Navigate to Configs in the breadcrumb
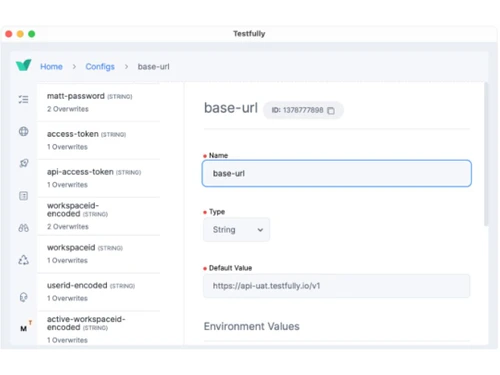Viewport: 500px width, 375px height. 100,67
